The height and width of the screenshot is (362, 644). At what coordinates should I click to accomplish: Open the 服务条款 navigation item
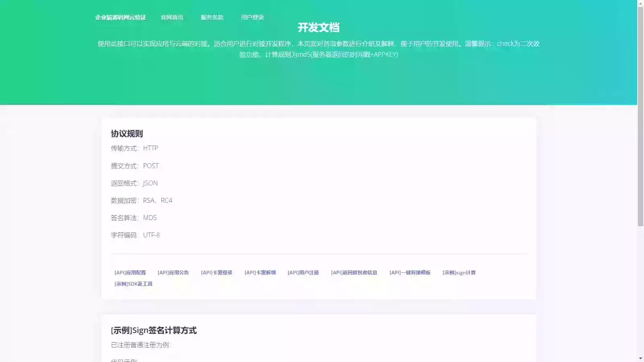[212, 17]
